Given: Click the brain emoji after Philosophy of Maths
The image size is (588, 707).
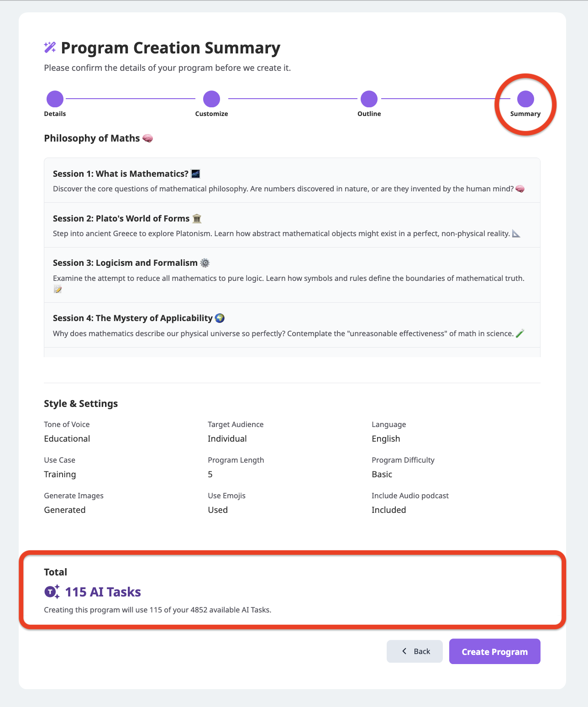Looking at the screenshot, I should pos(147,138).
